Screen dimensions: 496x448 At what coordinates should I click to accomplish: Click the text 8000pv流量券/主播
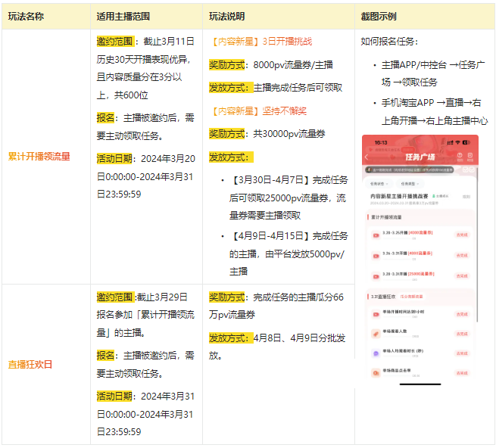[293, 65]
